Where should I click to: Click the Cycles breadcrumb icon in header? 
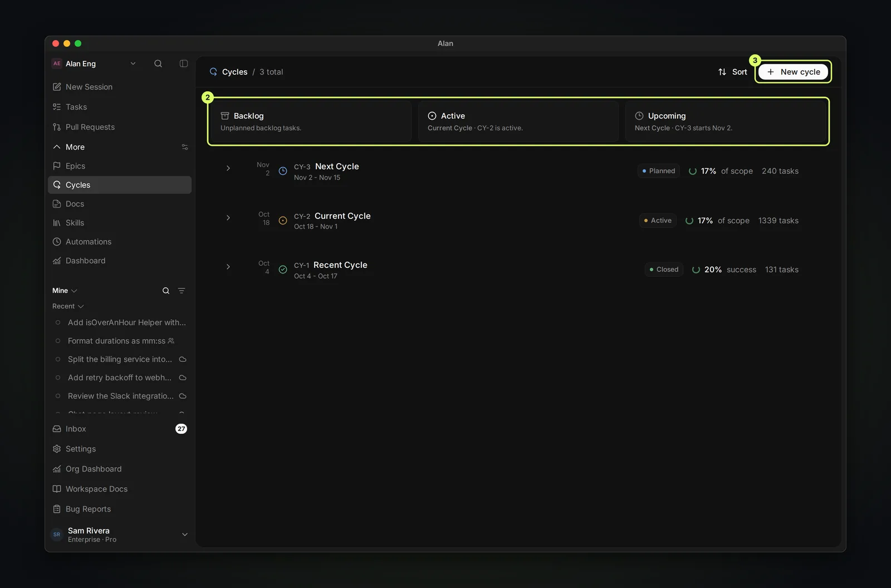(x=213, y=72)
